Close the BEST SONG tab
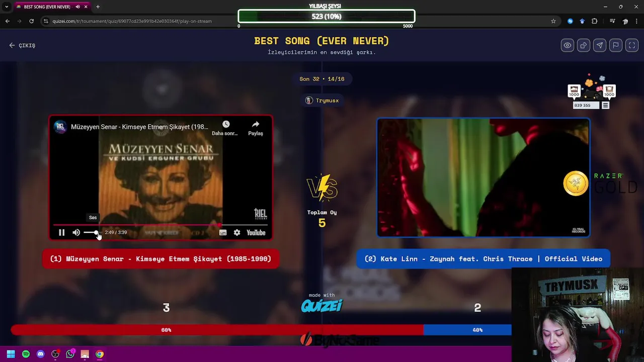644x362 pixels. [x=86, y=7]
